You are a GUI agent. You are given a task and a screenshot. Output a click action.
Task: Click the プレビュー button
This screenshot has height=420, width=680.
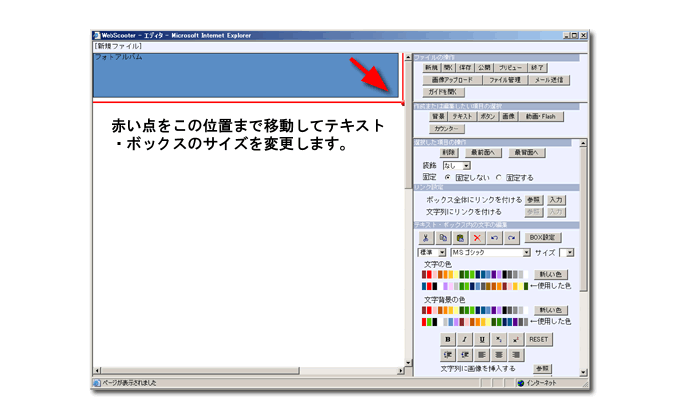pyautogui.click(x=510, y=68)
